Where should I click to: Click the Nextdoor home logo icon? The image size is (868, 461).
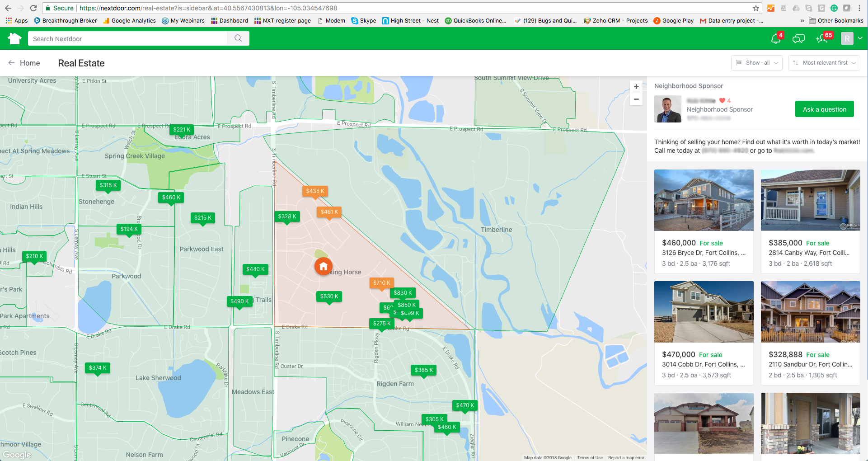(14, 39)
